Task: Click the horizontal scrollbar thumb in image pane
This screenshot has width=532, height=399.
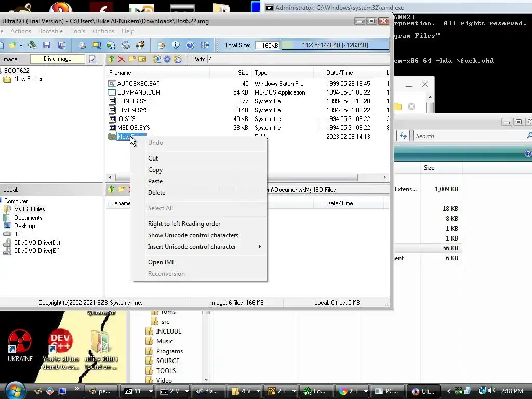Action: click(x=236, y=177)
